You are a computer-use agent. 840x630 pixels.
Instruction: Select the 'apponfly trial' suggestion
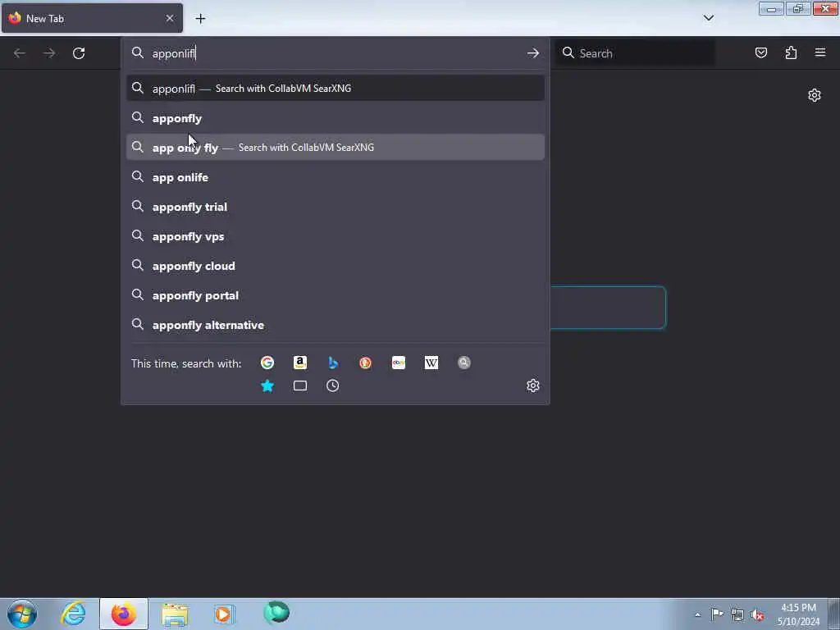tap(336, 206)
